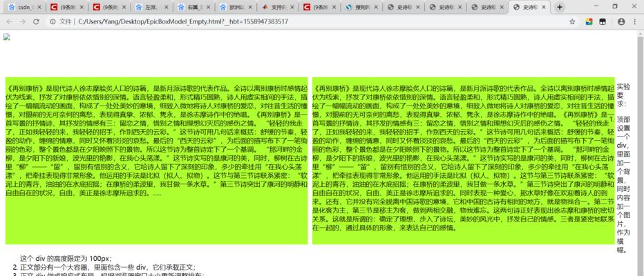Click list item '正文部分有一个大容器'
Viewport: 644px width, 276px height.
(108, 267)
